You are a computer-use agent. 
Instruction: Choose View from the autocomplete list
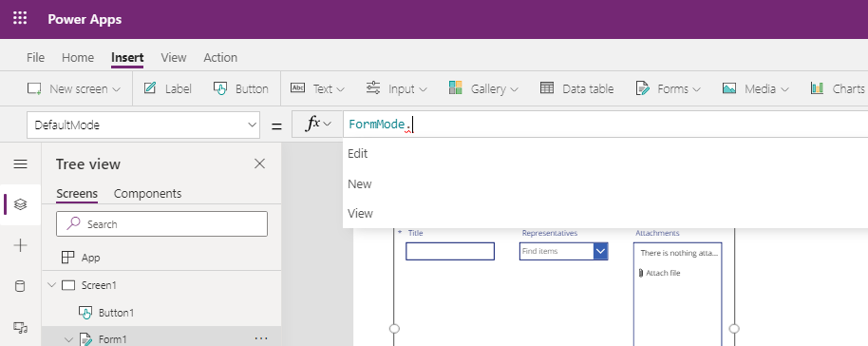coord(605,214)
